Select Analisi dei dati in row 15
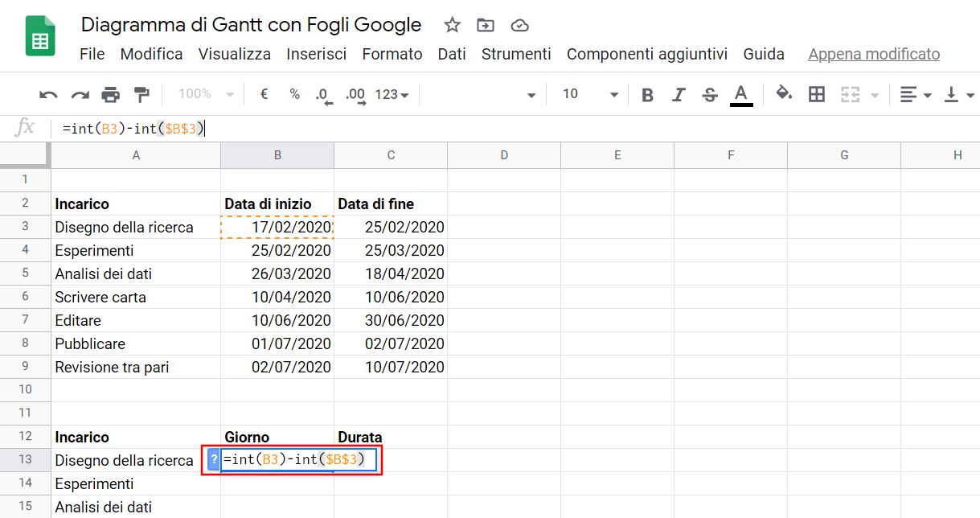Screen dimensions: 980x518 pyautogui.click(x=136, y=507)
